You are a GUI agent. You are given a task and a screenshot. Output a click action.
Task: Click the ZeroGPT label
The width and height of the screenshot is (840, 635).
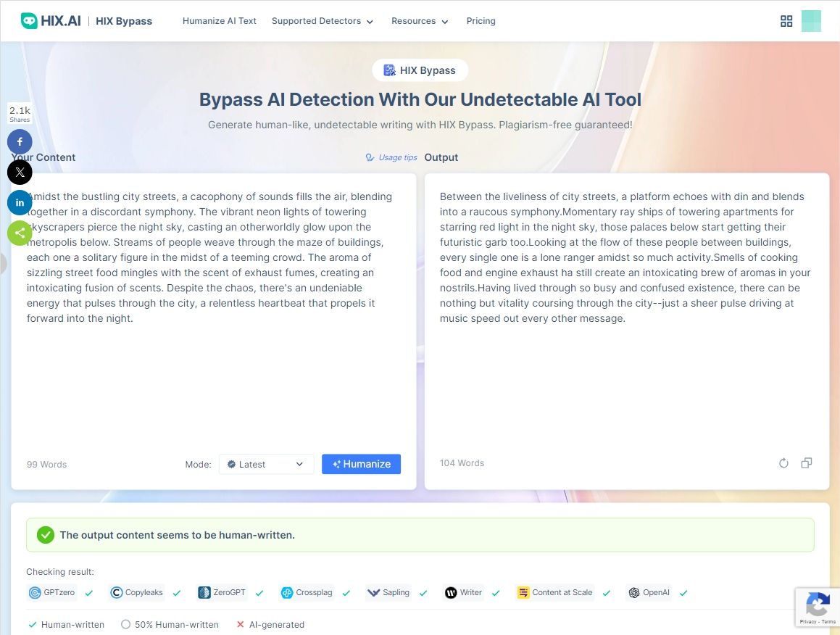coord(229,593)
